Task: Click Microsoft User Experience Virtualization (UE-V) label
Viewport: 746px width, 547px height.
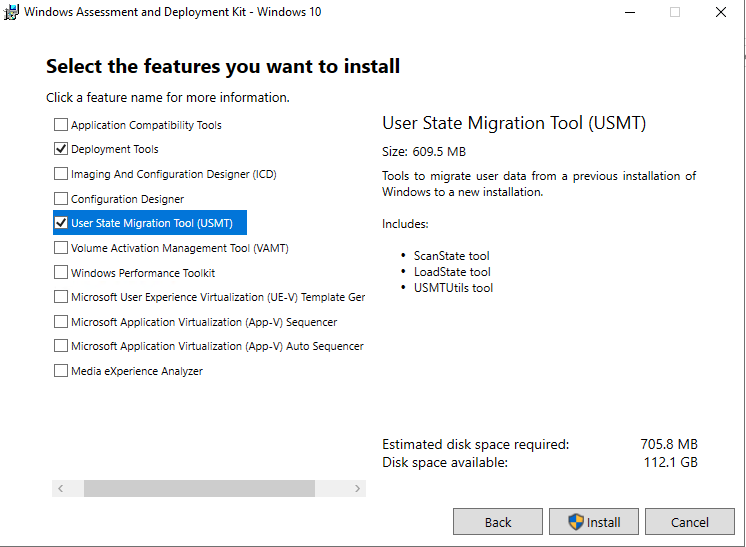Action: pos(218,297)
